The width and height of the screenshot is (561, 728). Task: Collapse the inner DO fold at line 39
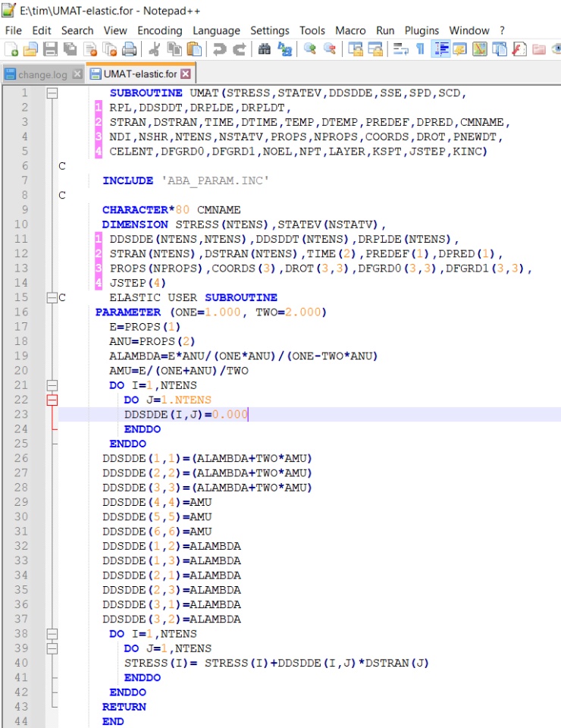52,648
